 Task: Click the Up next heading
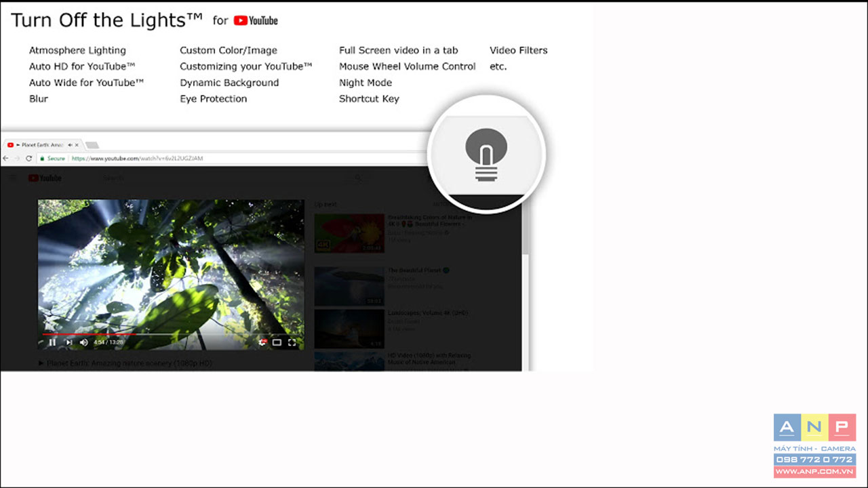325,204
